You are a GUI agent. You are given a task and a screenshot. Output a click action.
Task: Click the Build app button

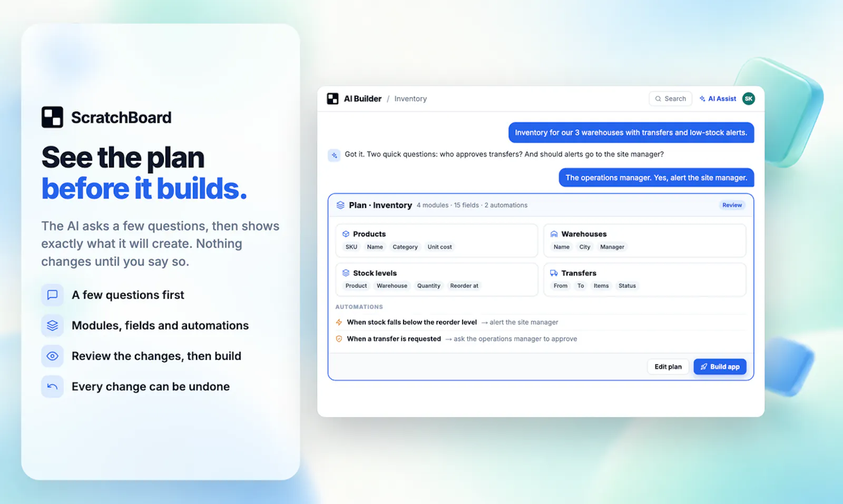(720, 367)
